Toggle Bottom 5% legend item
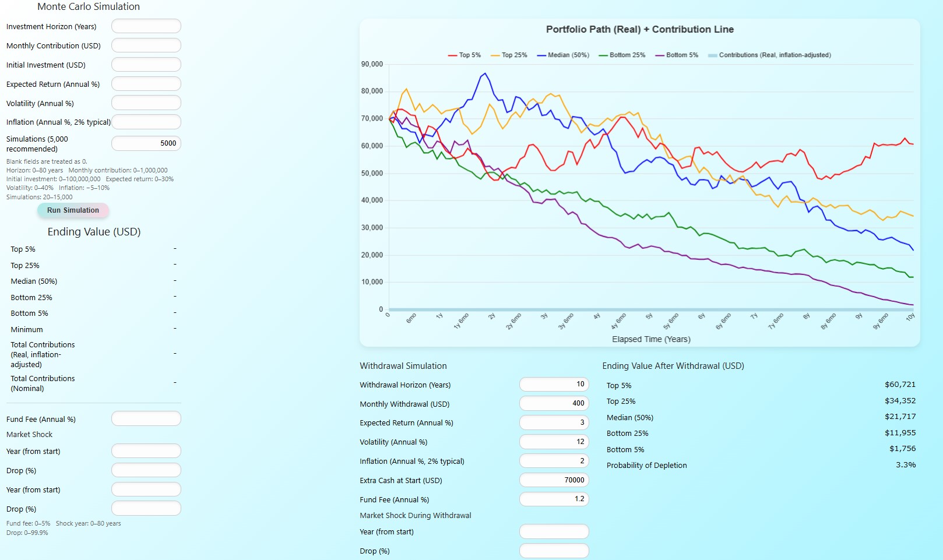 click(x=676, y=55)
